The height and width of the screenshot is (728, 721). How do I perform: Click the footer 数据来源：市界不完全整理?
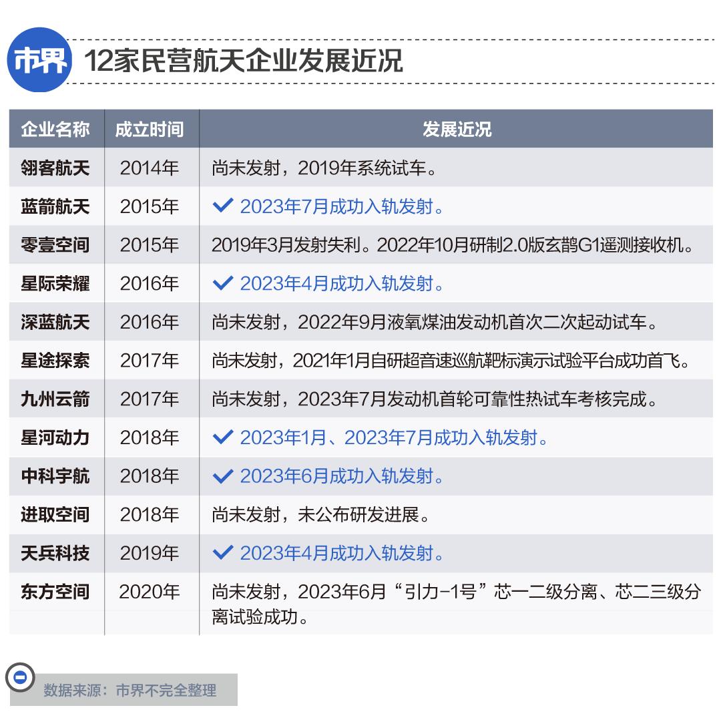pyautogui.click(x=130, y=690)
